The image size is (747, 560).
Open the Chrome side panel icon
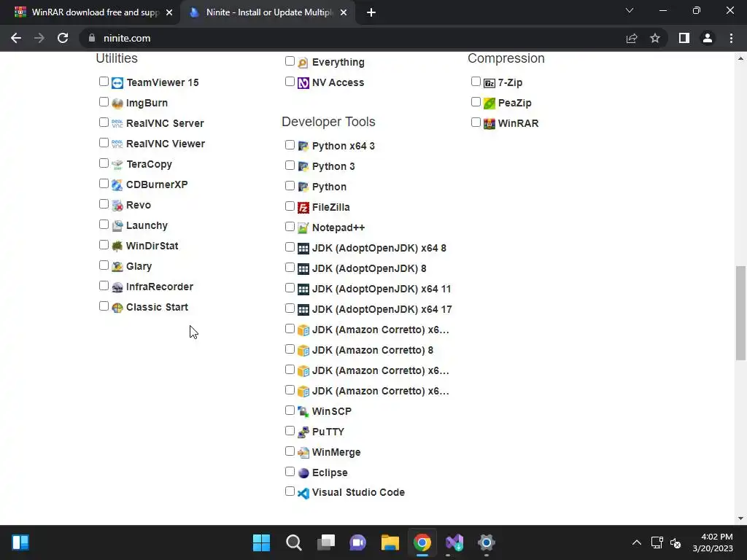tap(684, 38)
